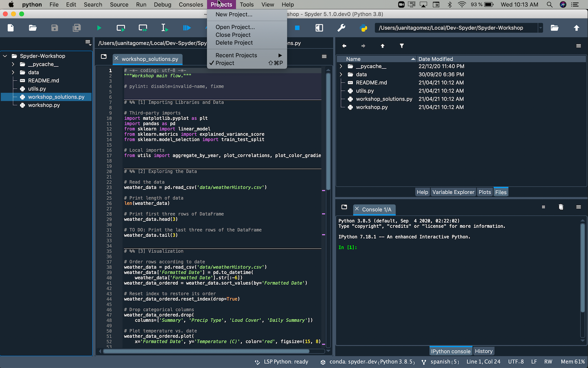
Task: Save all open files
Action: [x=76, y=28]
